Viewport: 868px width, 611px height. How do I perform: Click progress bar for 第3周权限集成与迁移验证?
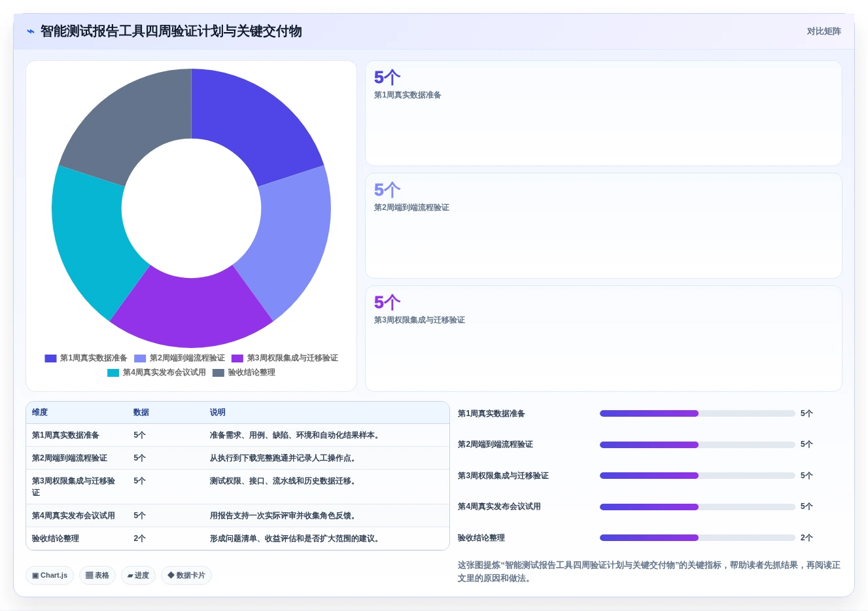(x=697, y=476)
